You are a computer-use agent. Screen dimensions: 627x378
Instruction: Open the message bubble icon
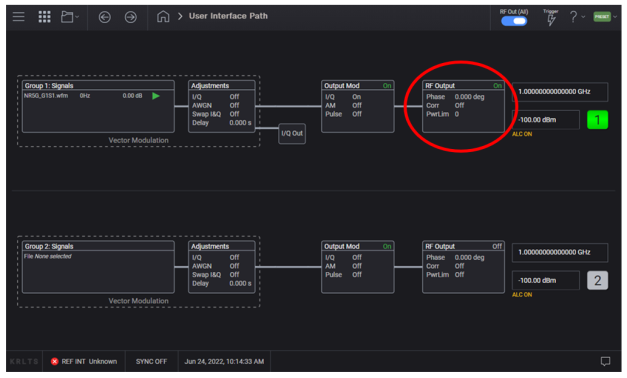tap(605, 362)
